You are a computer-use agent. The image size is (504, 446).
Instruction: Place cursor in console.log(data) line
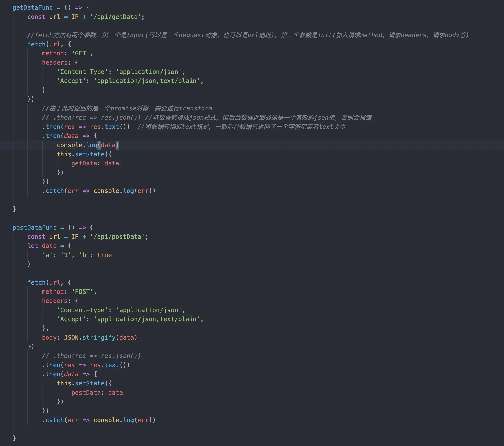pyautogui.click(x=87, y=145)
